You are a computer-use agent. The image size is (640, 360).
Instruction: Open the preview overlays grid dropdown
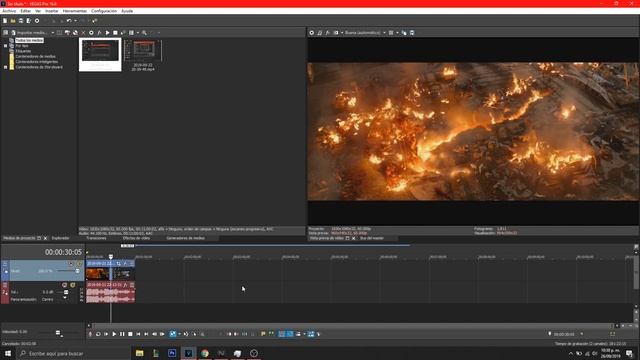pyautogui.click(x=397, y=33)
